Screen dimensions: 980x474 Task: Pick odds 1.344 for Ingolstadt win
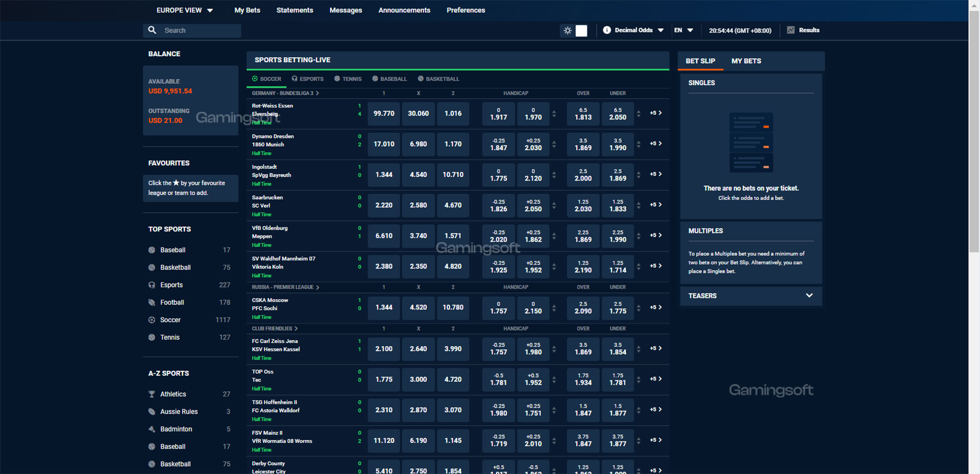coord(384,175)
